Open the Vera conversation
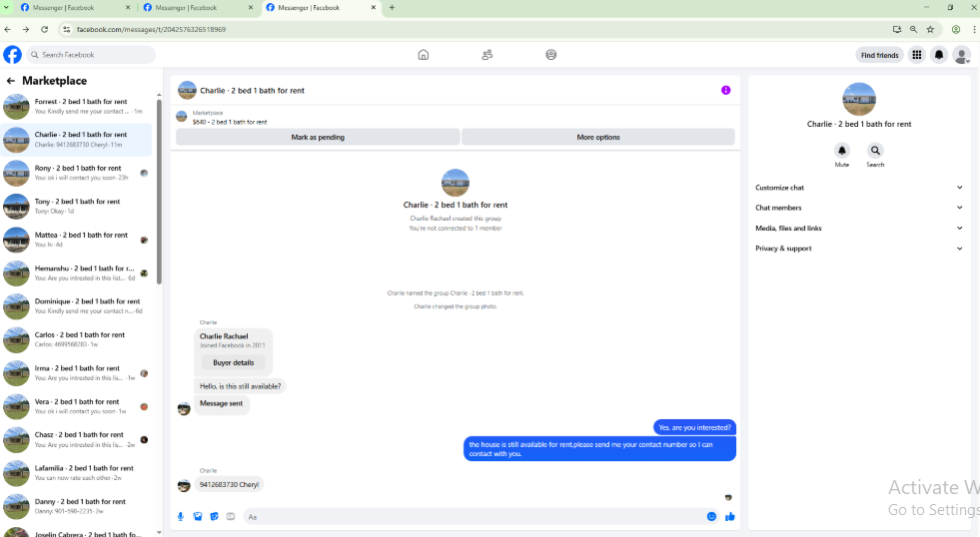Viewport: 980px width, 537px height. tap(77, 406)
